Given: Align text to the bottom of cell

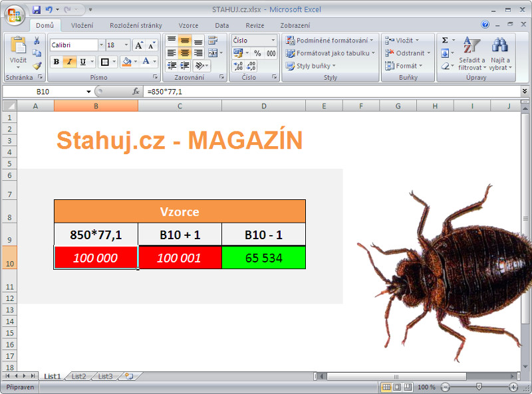Looking at the screenshot, I should point(198,41).
